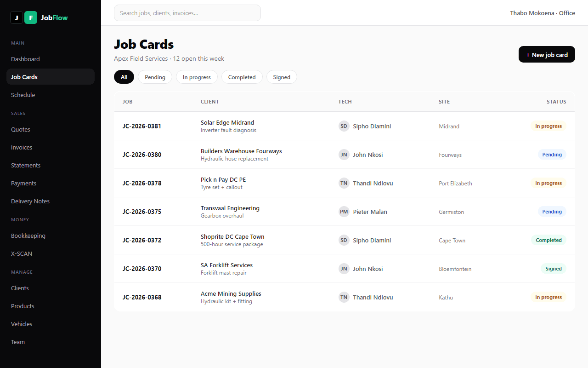Screen dimensions: 588x368
Task: Go to Statements in sidebar
Action: 51,165
